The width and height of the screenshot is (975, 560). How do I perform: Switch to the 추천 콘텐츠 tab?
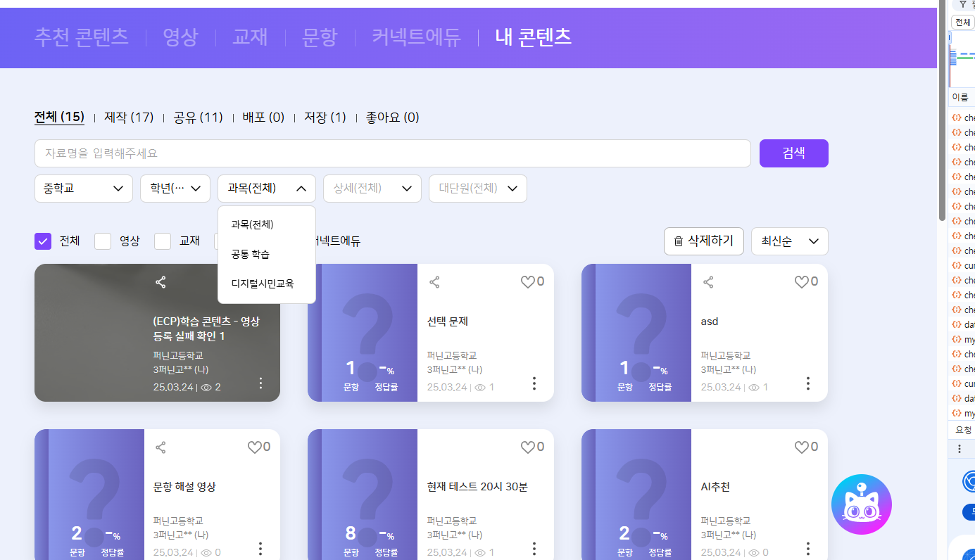(x=81, y=37)
